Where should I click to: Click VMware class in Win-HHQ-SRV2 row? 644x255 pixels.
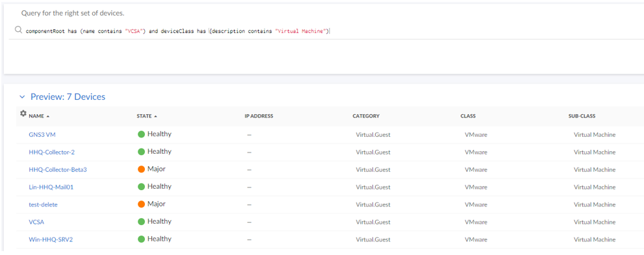(476, 239)
